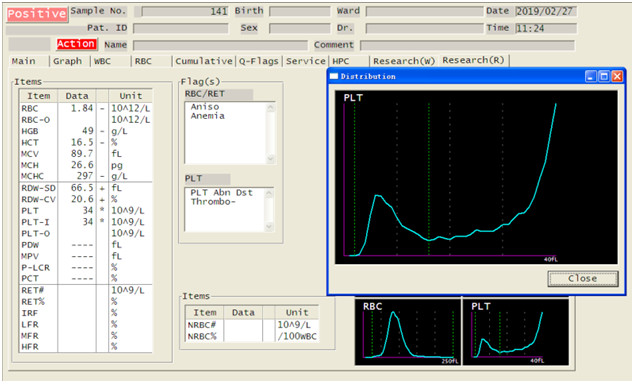Image resolution: width=634 pixels, height=384 pixels.
Task: Click the Unit column header in Items table
Action: pos(131,96)
